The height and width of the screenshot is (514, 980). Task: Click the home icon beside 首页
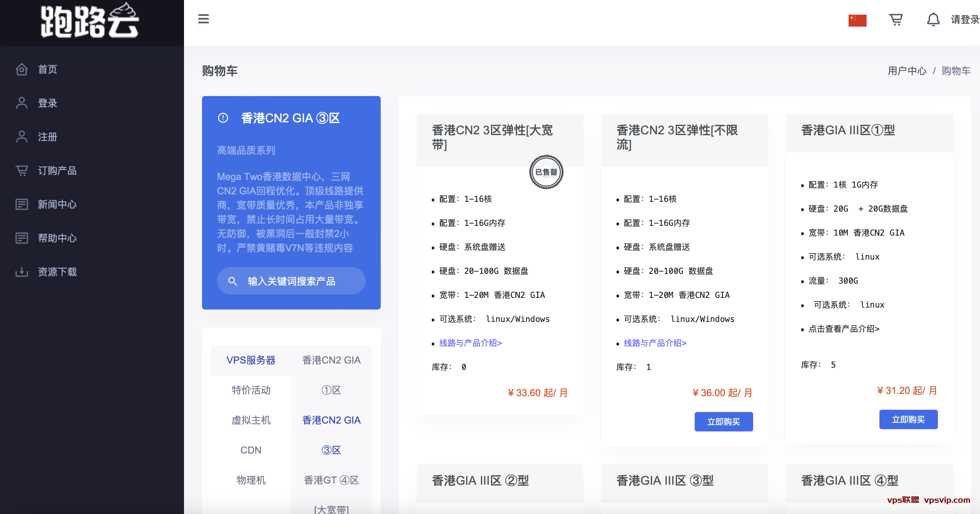tap(22, 69)
